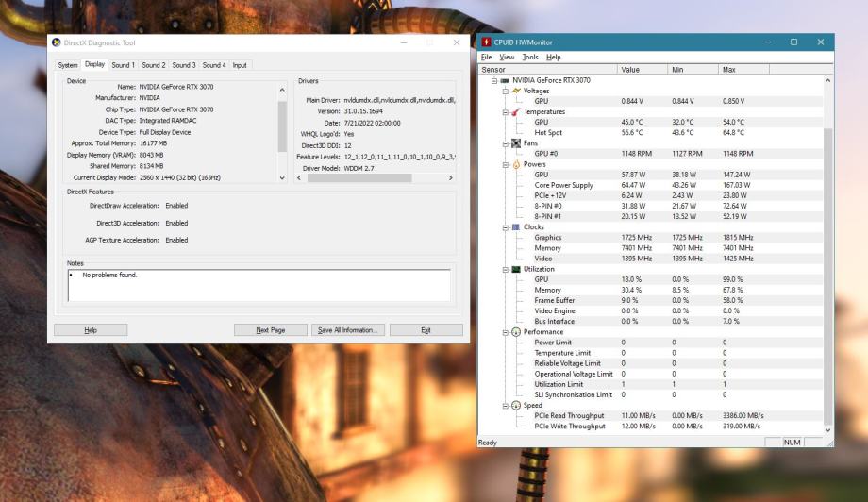Click the Help button in DirectX tool
Screen dimensions: 868x502
91,330
